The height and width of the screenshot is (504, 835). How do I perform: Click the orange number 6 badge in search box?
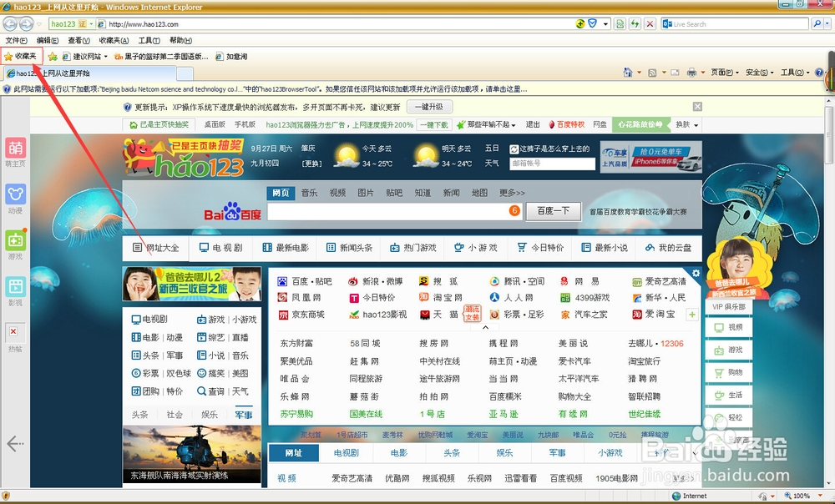(x=514, y=211)
